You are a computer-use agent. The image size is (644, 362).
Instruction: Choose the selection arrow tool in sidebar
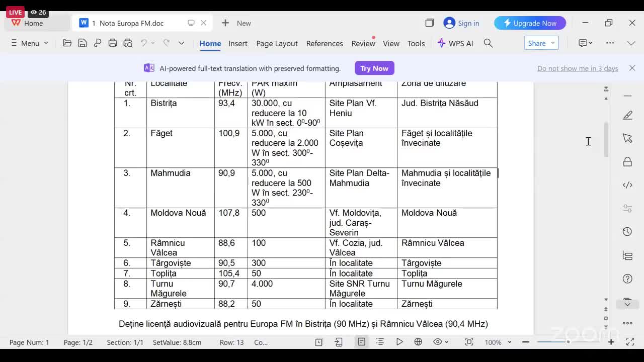point(627,138)
